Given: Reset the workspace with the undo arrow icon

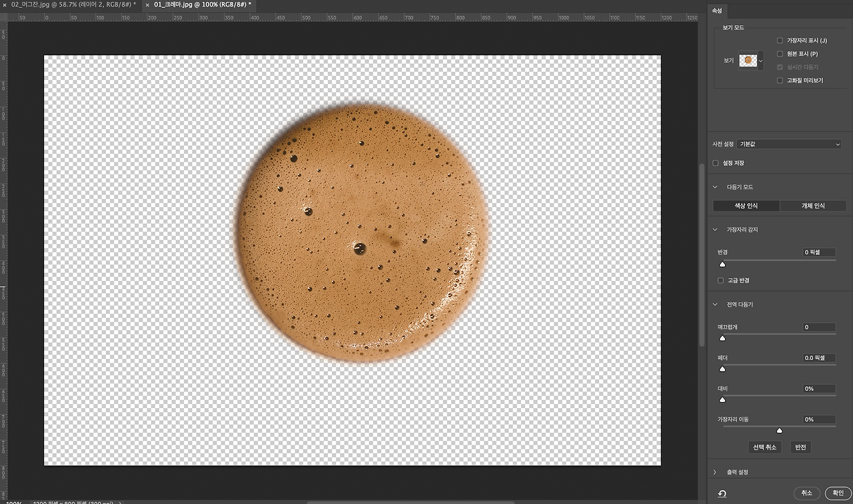Looking at the screenshot, I should click(722, 493).
